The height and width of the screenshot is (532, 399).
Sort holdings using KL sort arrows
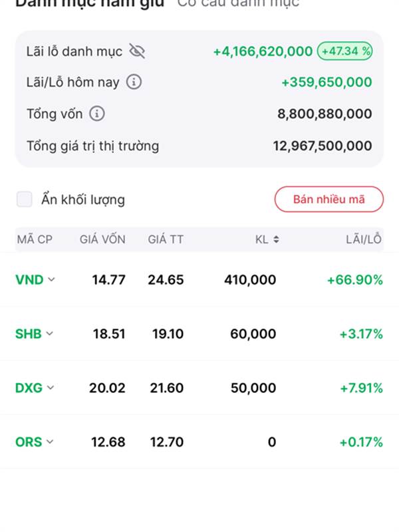point(276,239)
